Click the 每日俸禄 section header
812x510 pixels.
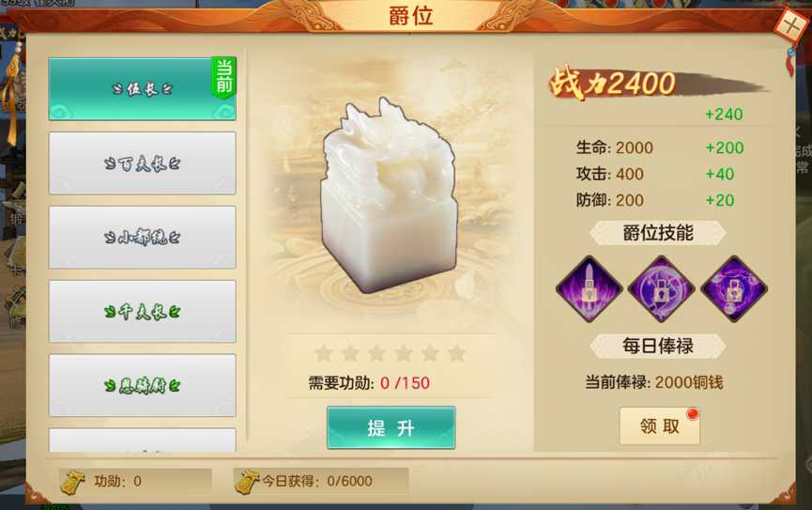658,346
